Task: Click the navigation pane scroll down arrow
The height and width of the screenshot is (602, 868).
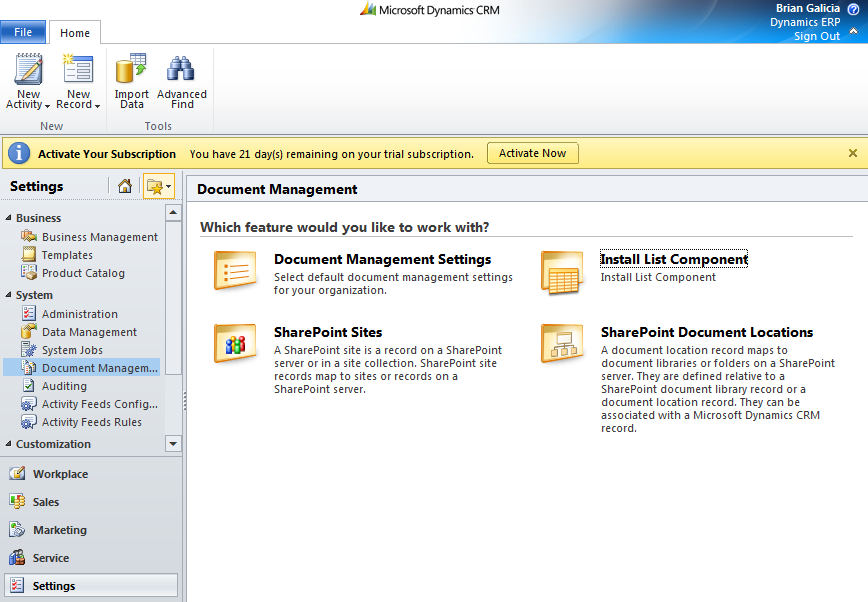Action: pyautogui.click(x=173, y=444)
